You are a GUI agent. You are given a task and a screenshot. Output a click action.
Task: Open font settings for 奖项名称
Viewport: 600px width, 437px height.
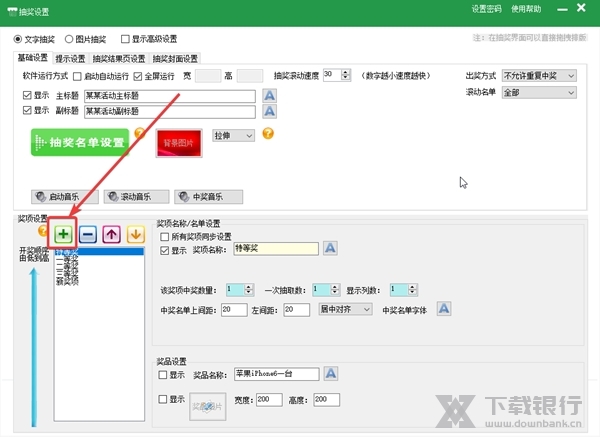point(330,248)
